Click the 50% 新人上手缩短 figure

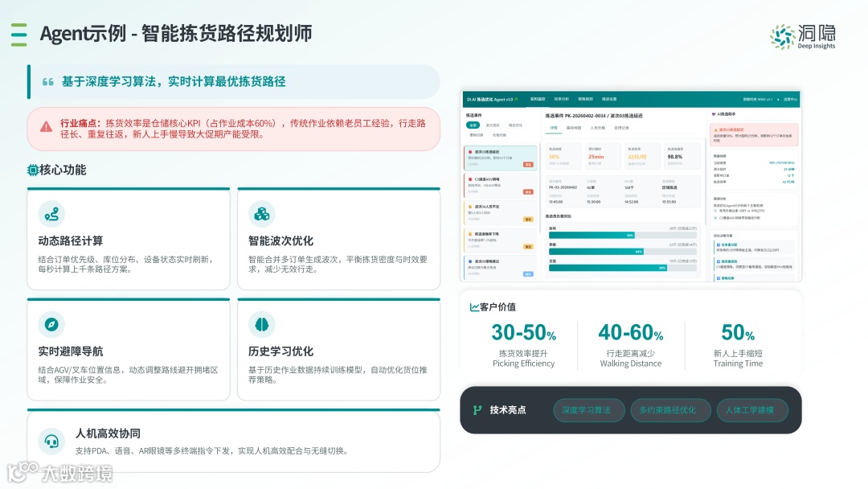pos(738,332)
